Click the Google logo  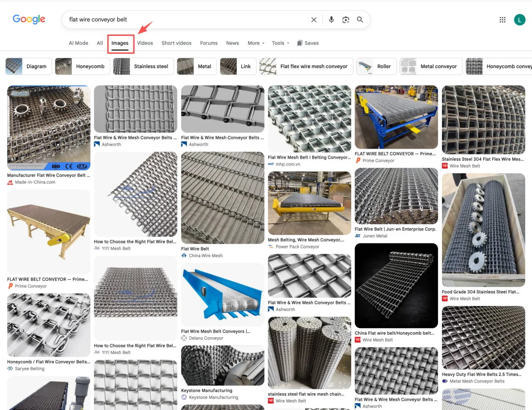pyautogui.click(x=29, y=19)
